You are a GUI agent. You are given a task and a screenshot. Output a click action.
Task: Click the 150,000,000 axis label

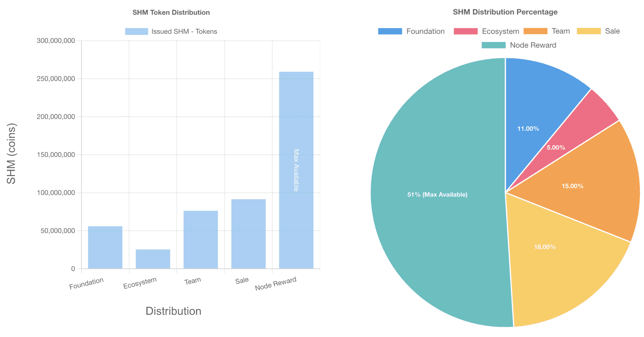coord(56,155)
